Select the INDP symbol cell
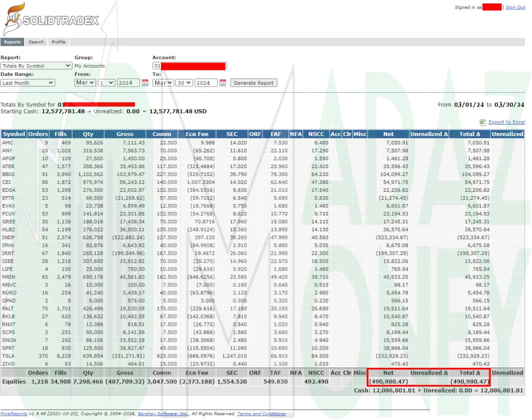Screen dimensions: 532x420 point(8,238)
